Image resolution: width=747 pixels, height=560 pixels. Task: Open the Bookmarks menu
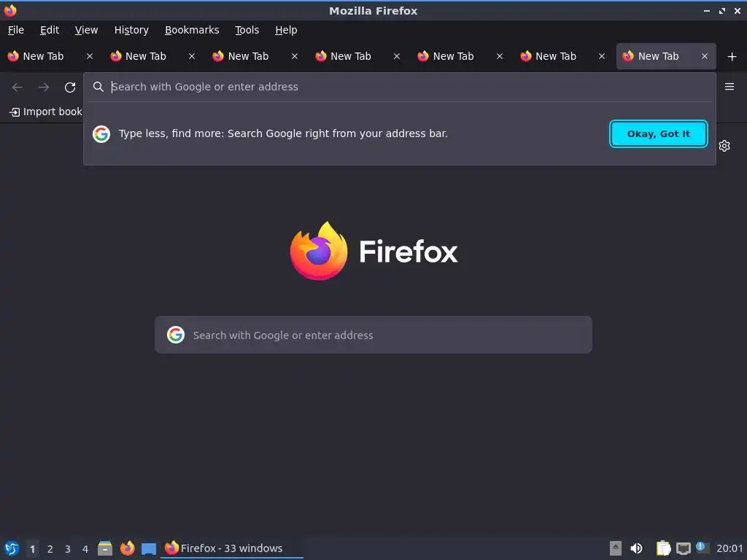point(192,30)
